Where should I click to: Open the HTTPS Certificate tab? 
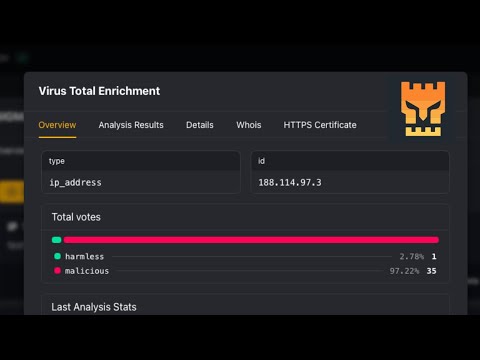320,125
